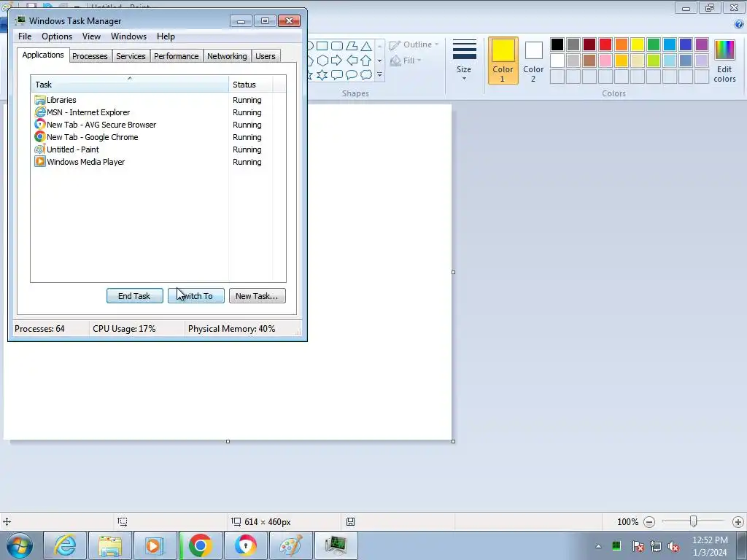Switch to the Services tab
747x560 pixels.
(131, 56)
